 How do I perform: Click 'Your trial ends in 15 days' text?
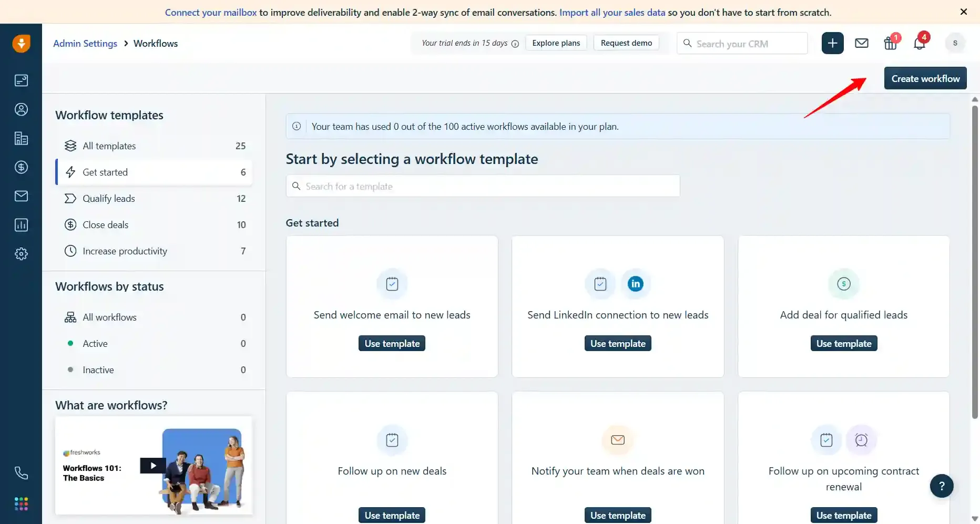pos(464,43)
